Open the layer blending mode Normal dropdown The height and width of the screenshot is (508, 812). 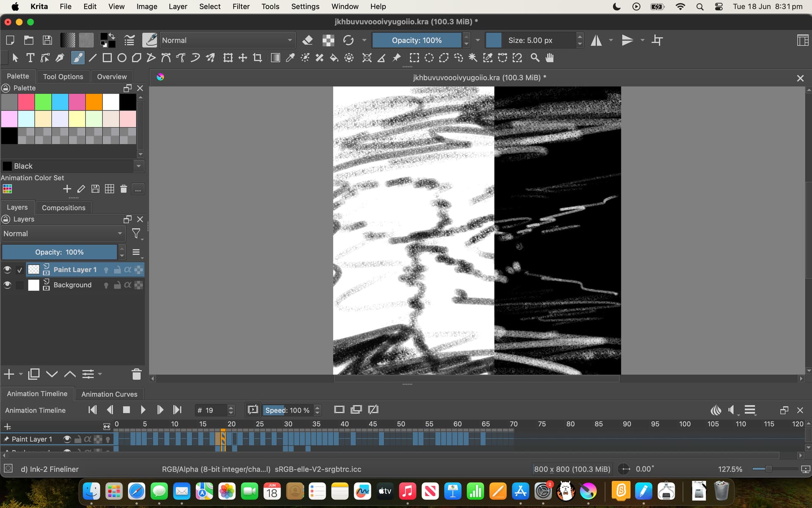[x=63, y=234]
